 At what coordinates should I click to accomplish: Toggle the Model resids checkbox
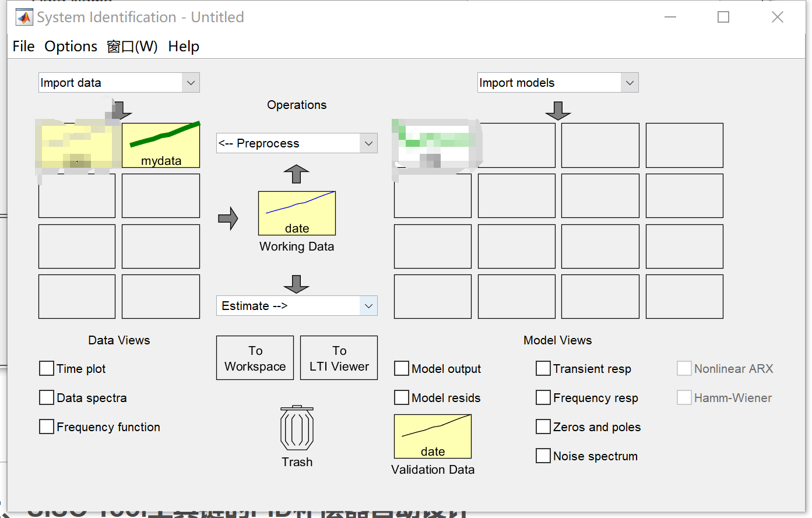pyautogui.click(x=402, y=397)
